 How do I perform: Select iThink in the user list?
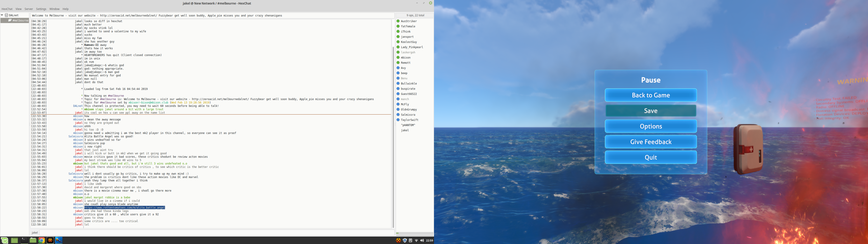[x=406, y=32]
